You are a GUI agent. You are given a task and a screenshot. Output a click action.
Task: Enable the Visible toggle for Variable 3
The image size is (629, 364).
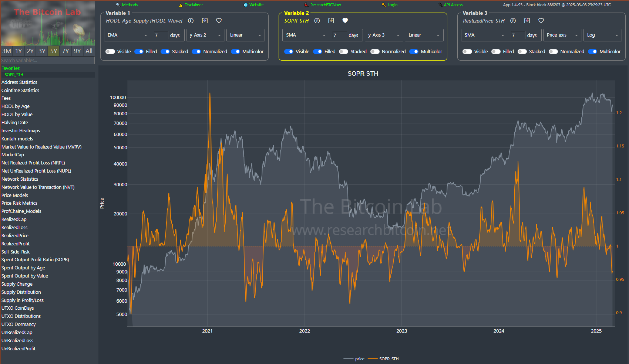click(x=467, y=51)
